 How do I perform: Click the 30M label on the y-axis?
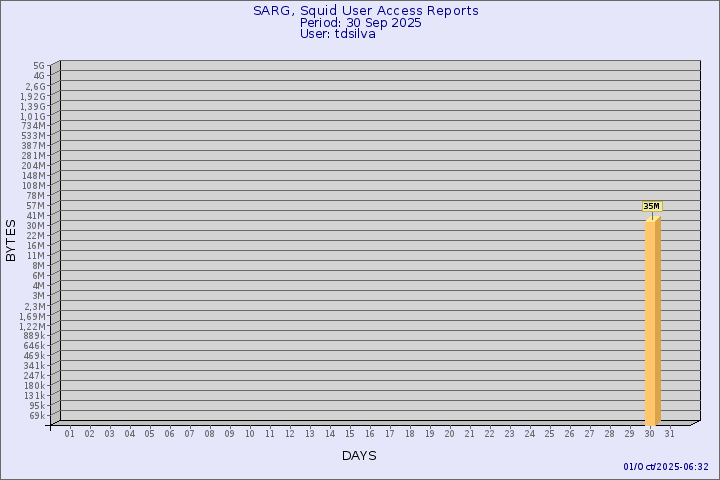[x=36, y=225]
